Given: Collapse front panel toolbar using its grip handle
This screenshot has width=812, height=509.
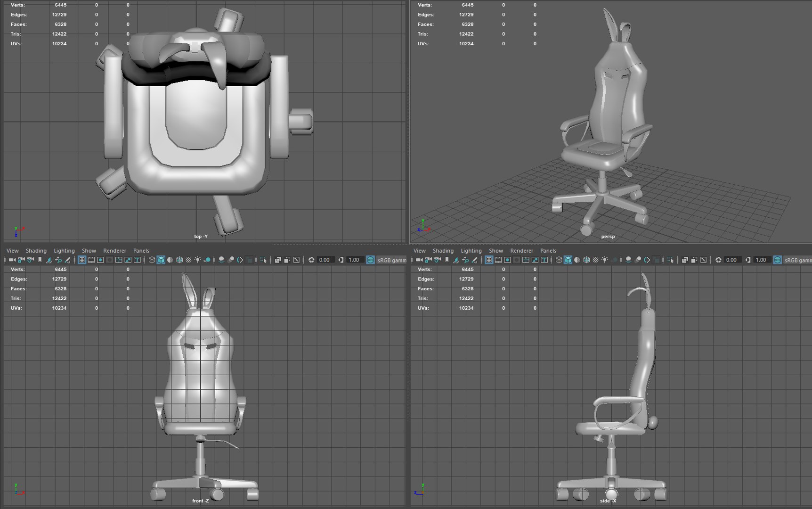Looking at the screenshot, I should [x=5, y=260].
